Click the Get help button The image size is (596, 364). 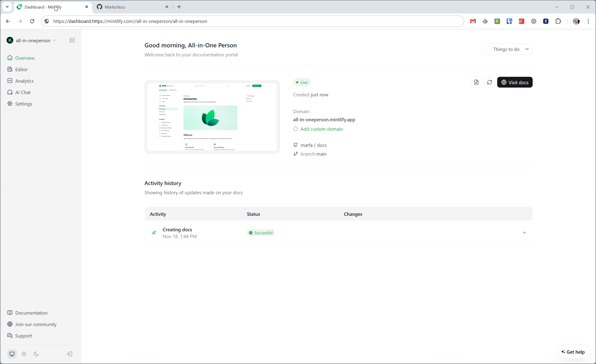pos(573,352)
